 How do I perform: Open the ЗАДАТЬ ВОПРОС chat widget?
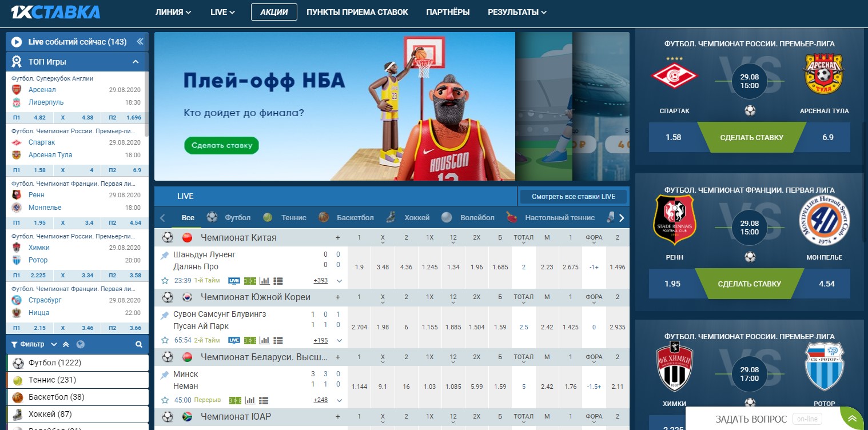(774, 419)
